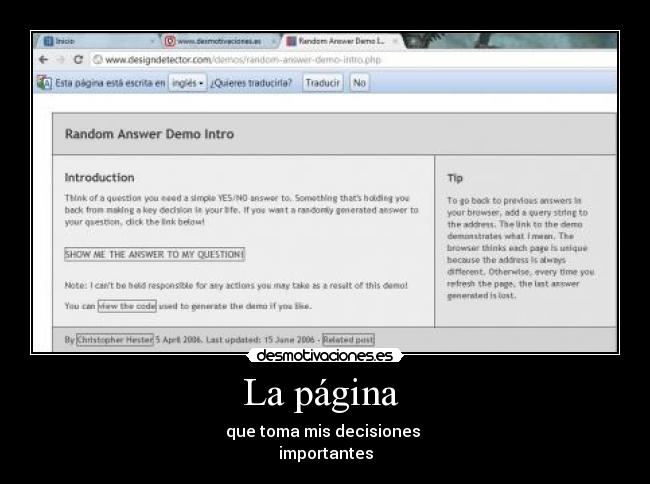Click the Traducir button
650x484 pixels.
pos(323,83)
